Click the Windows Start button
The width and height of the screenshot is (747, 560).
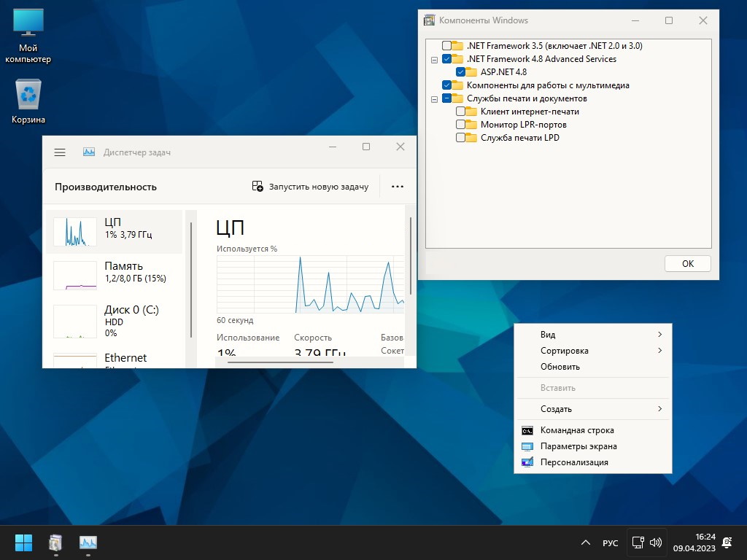tap(23, 542)
